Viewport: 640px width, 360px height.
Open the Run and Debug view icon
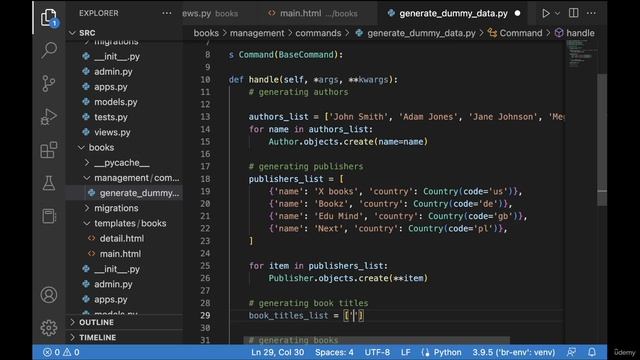coord(49,117)
